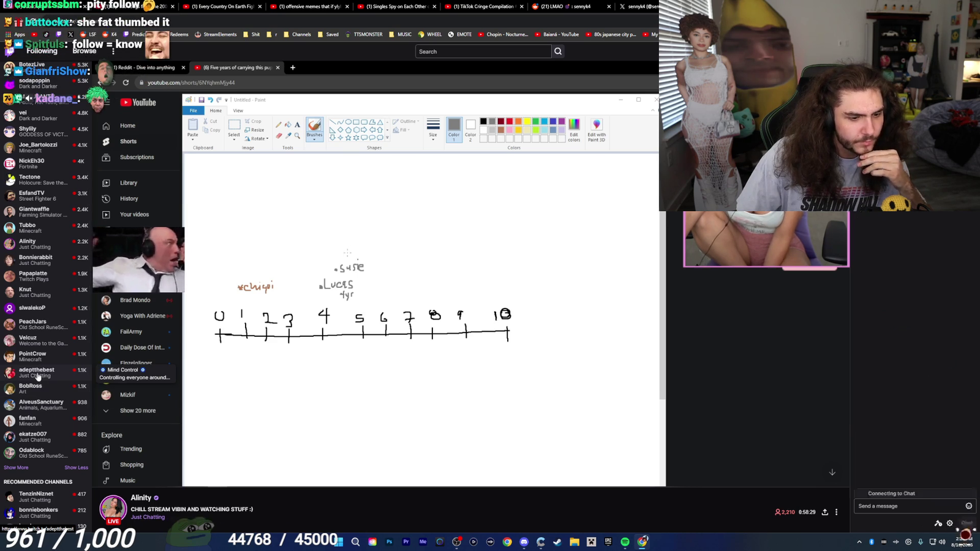Viewport: 980px width, 551px height.
Task: Switch to the View ribbon tab
Action: (x=238, y=111)
